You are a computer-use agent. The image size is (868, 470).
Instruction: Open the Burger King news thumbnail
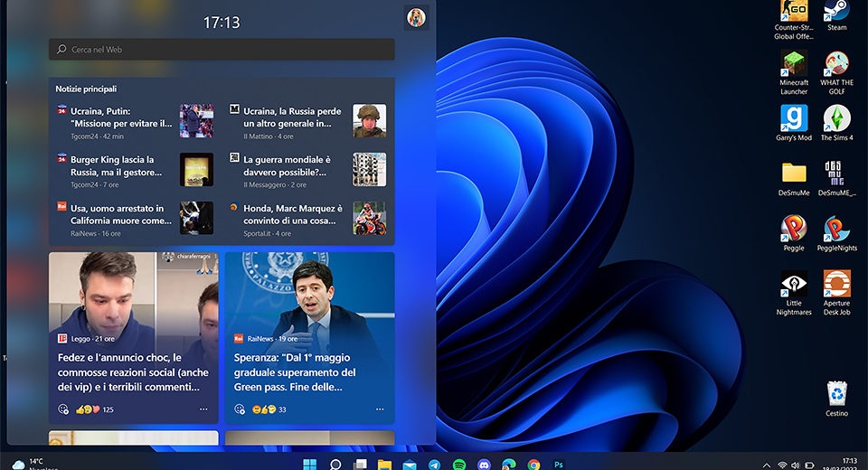pos(196,169)
